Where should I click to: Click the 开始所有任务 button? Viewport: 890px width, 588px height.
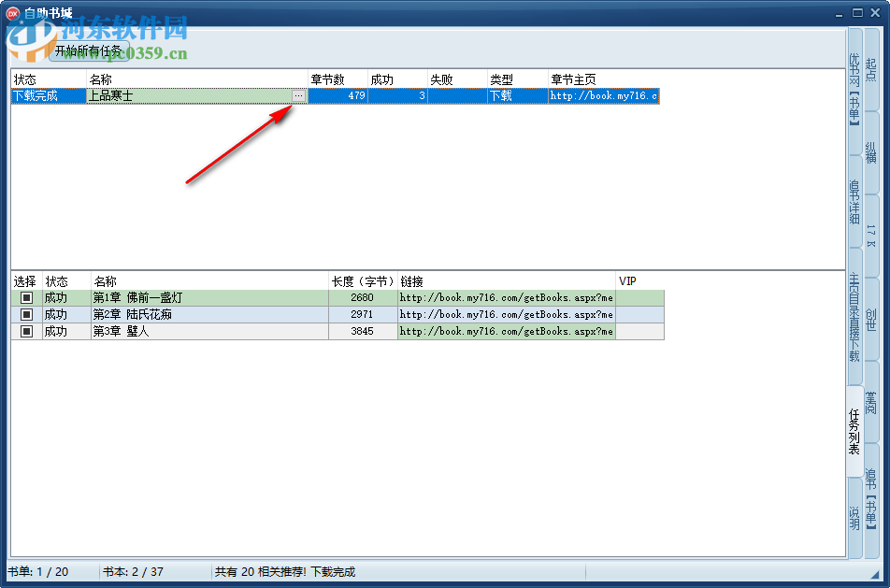coord(89,50)
